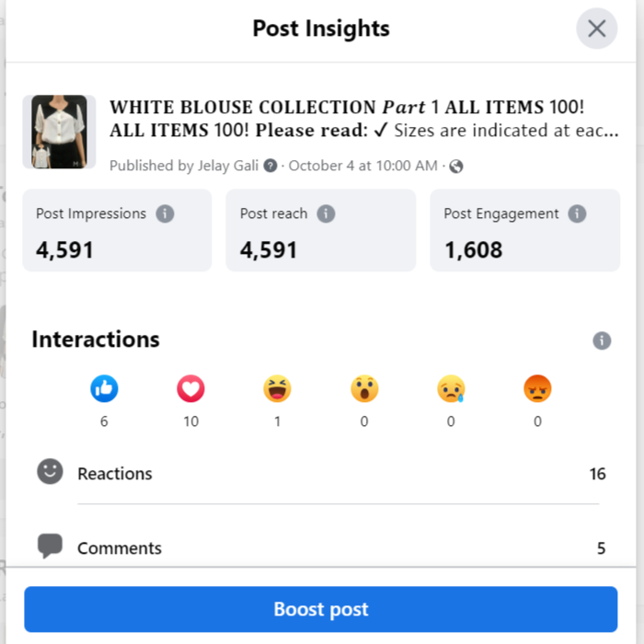Open the white blouse post thumbnail
This screenshot has width=644, height=644.
tap(59, 132)
